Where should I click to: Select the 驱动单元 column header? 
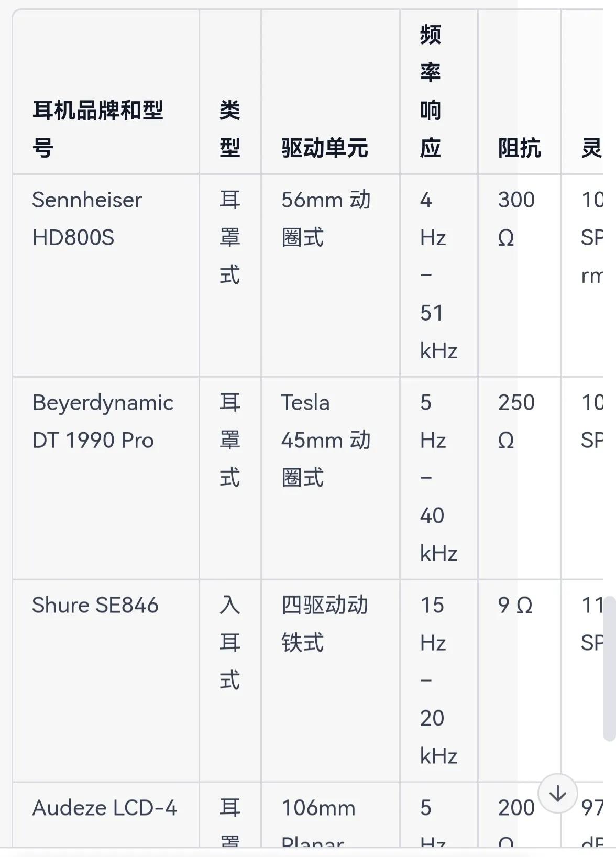click(325, 148)
